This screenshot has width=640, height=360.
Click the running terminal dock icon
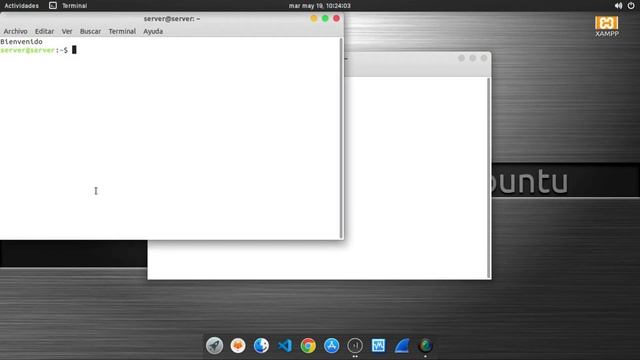pos(355,346)
